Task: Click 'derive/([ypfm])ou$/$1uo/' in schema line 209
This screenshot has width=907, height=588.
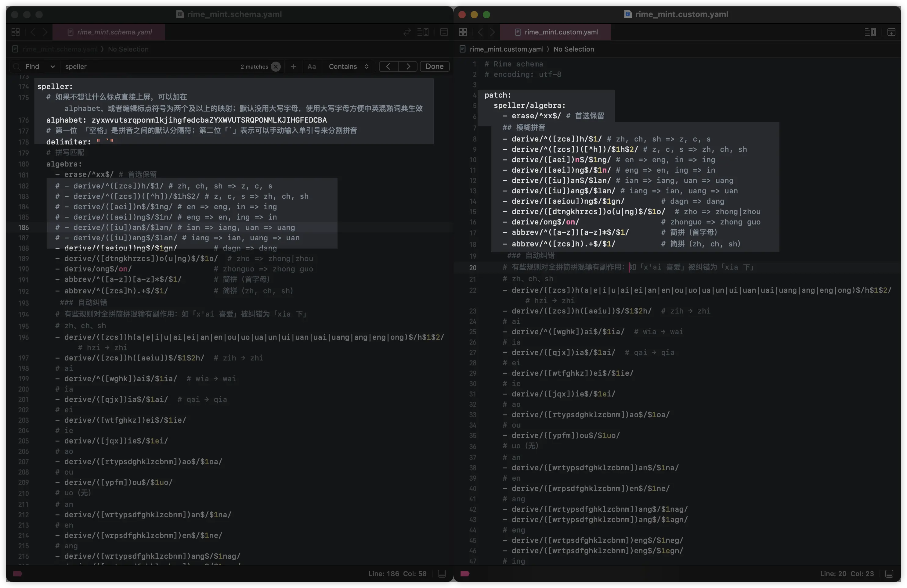Action: point(118,482)
